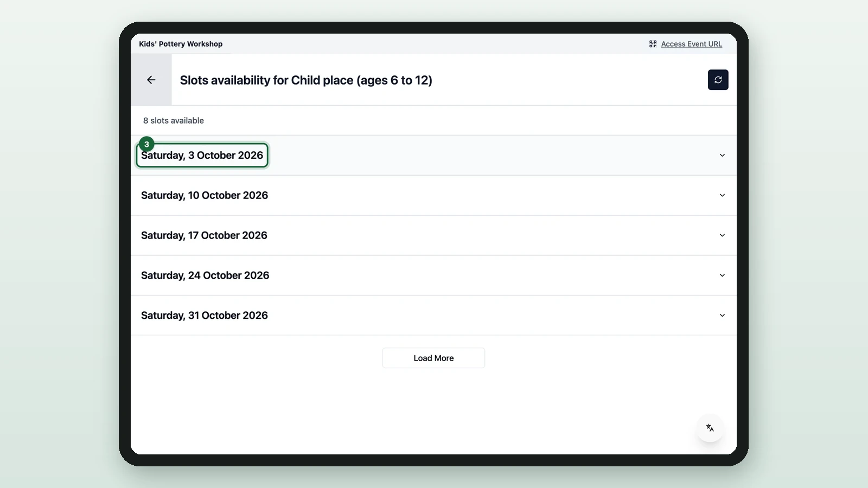Select the Saturday, 10 October 2026 heading
868x488 pixels.
coord(205,195)
